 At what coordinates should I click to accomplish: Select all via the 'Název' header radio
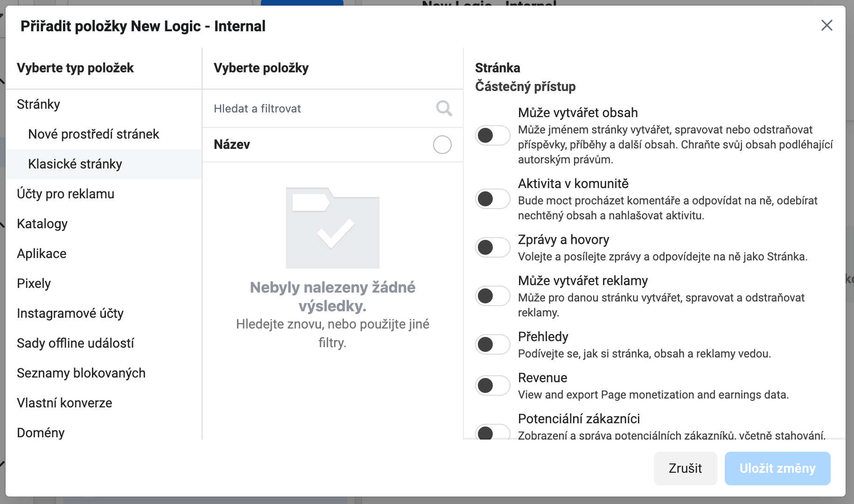click(442, 145)
